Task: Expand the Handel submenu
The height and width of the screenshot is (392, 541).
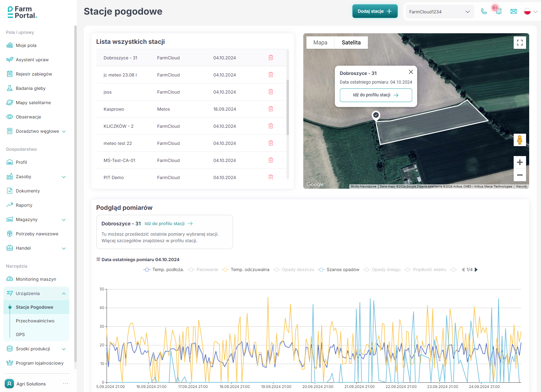Action: [64, 248]
